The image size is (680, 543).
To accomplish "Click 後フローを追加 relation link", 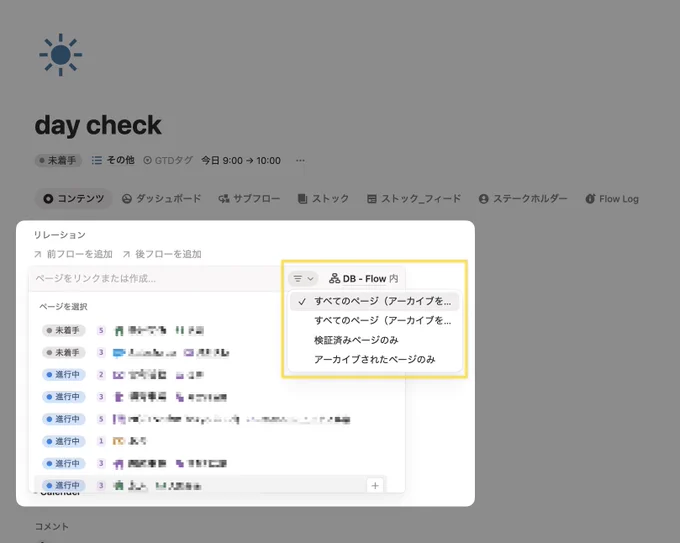I will pos(162,254).
